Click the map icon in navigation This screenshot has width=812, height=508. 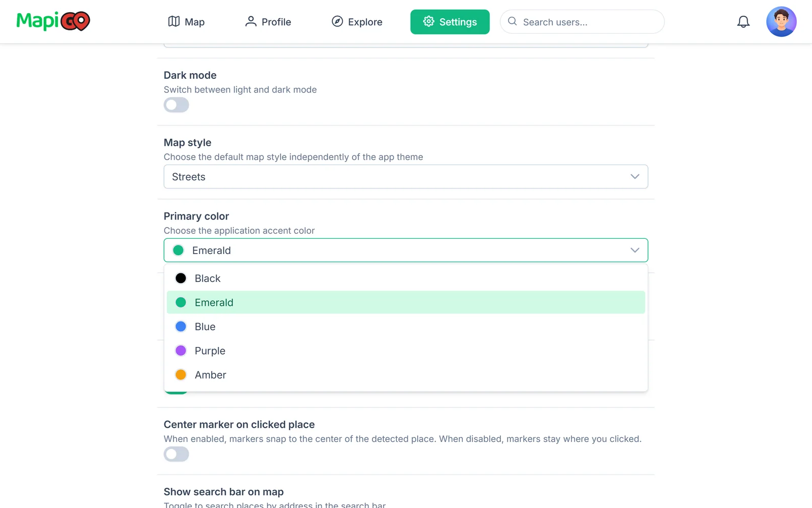(174, 21)
